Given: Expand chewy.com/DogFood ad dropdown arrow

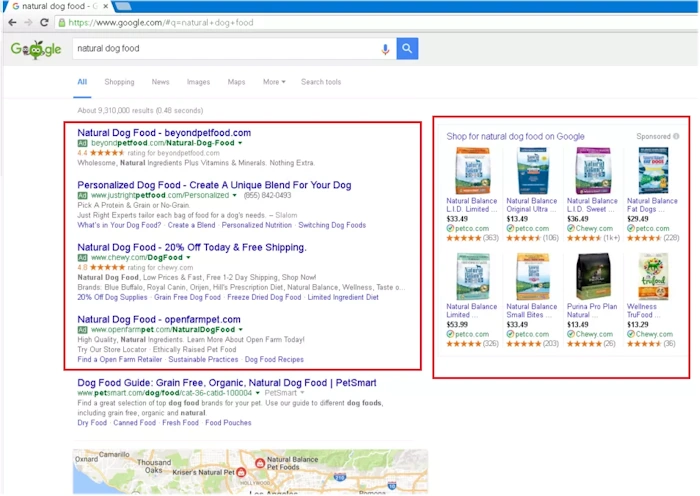Looking at the screenshot, I should coord(188,258).
